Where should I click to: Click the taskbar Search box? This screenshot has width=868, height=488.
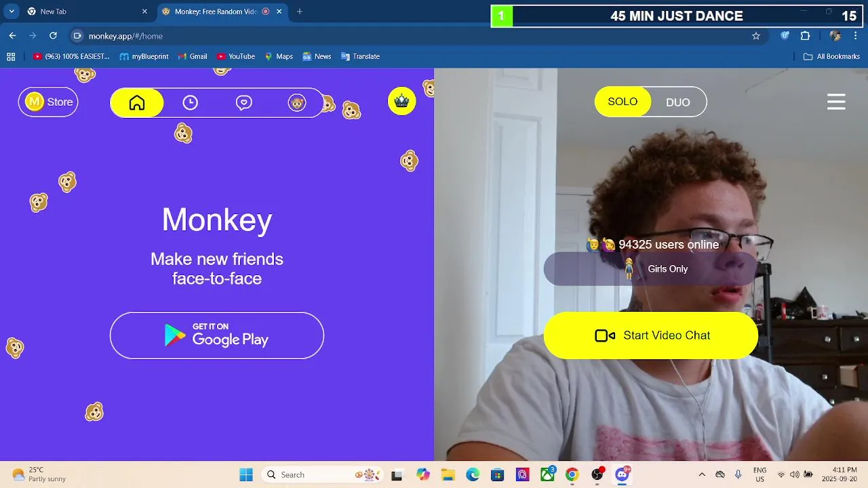tap(321, 474)
